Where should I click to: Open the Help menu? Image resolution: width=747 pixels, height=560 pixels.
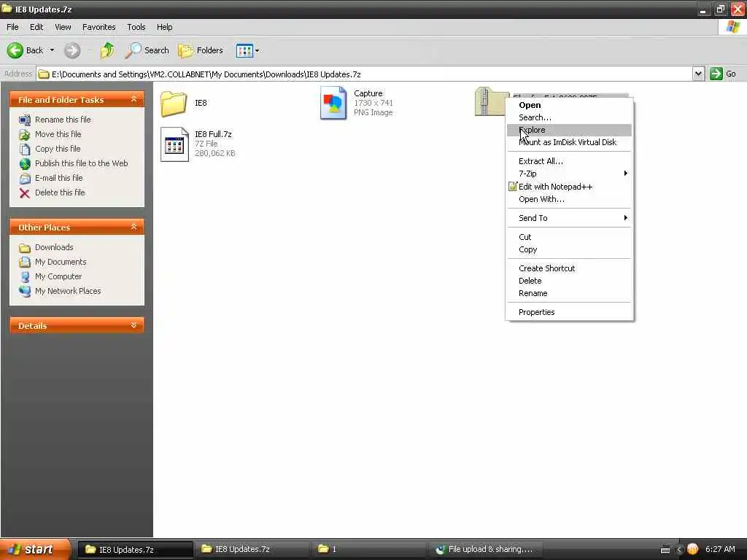click(164, 27)
